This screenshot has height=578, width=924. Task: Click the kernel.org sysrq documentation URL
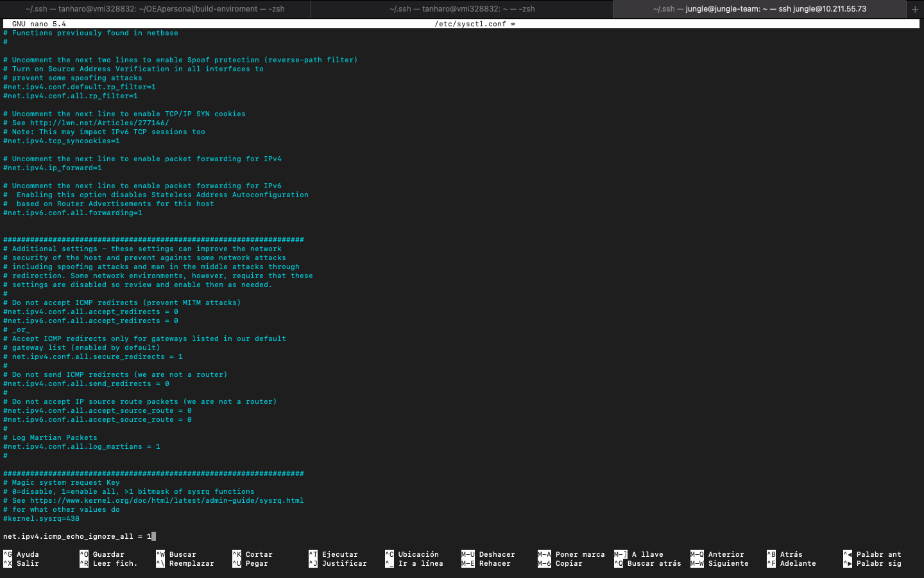click(x=167, y=500)
